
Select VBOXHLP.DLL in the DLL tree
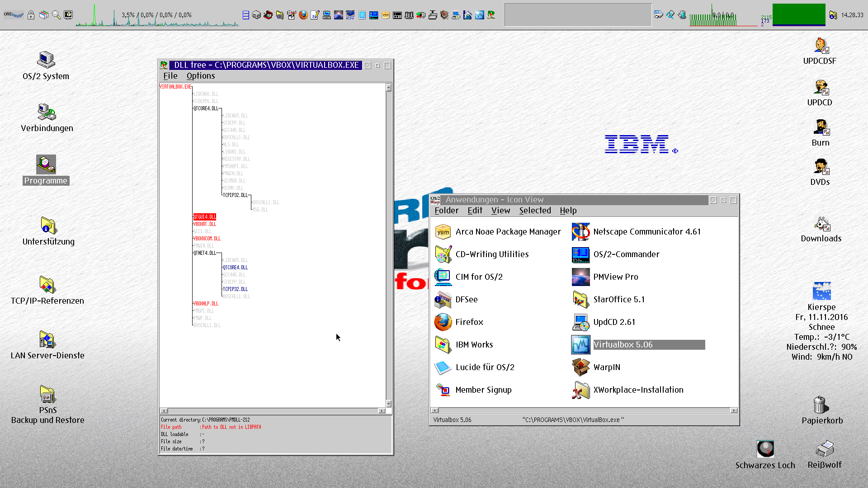click(206, 304)
